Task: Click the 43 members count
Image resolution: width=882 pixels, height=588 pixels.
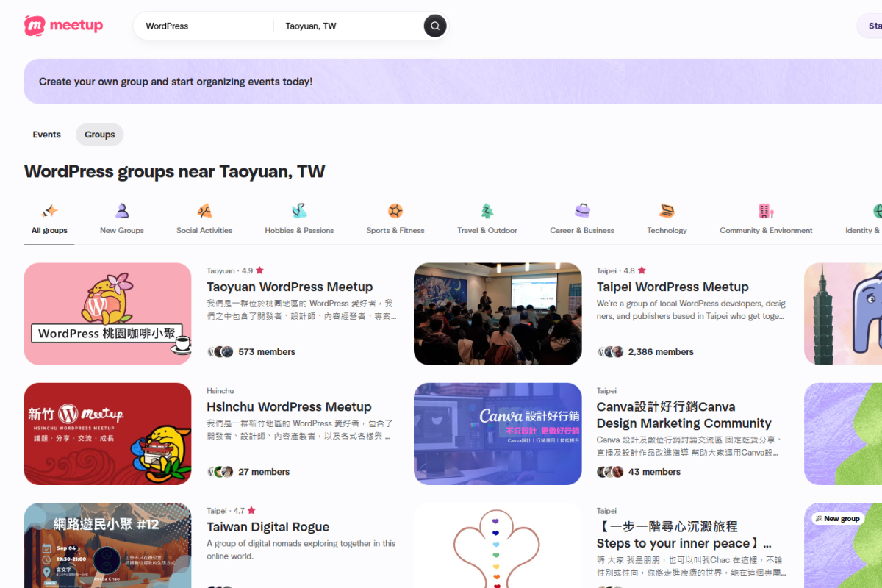Action: pos(654,472)
